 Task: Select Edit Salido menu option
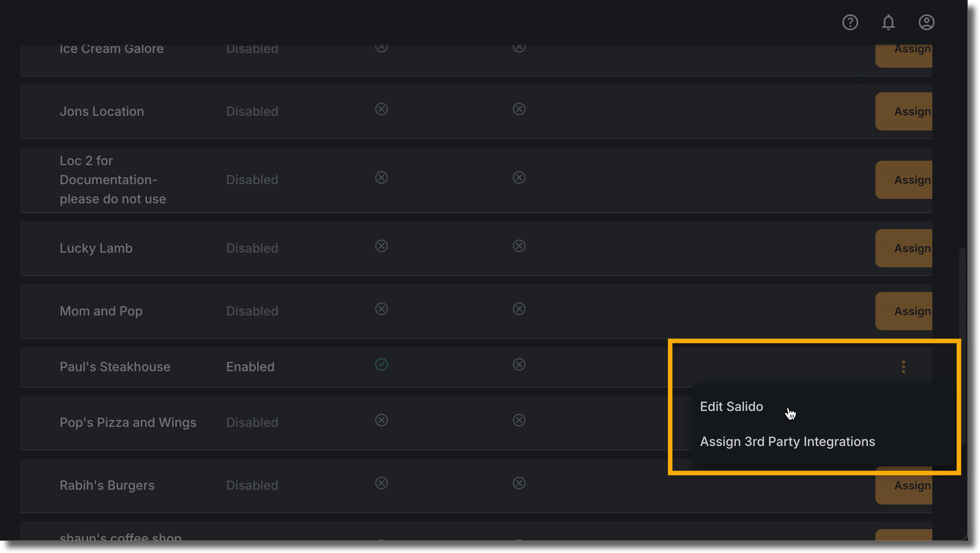731,407
